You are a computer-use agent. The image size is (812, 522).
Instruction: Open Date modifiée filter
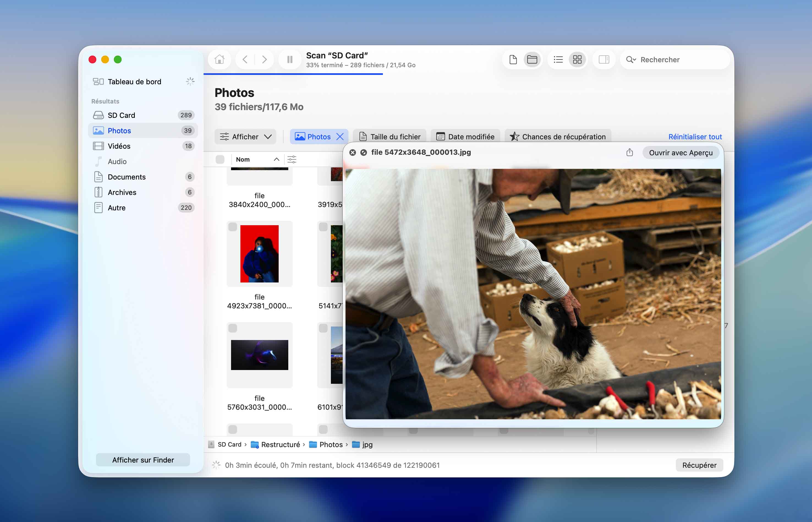pyautogui.click(x=465, y=137)
